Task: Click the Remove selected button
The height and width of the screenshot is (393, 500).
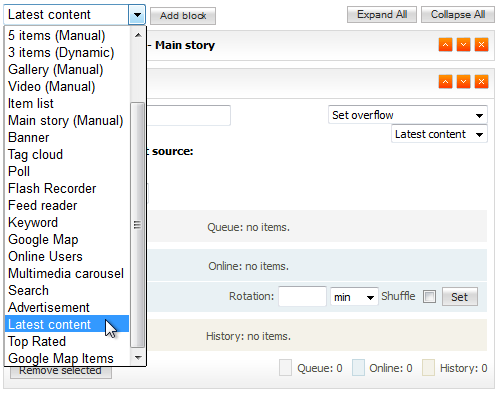Action: (61, 372)
